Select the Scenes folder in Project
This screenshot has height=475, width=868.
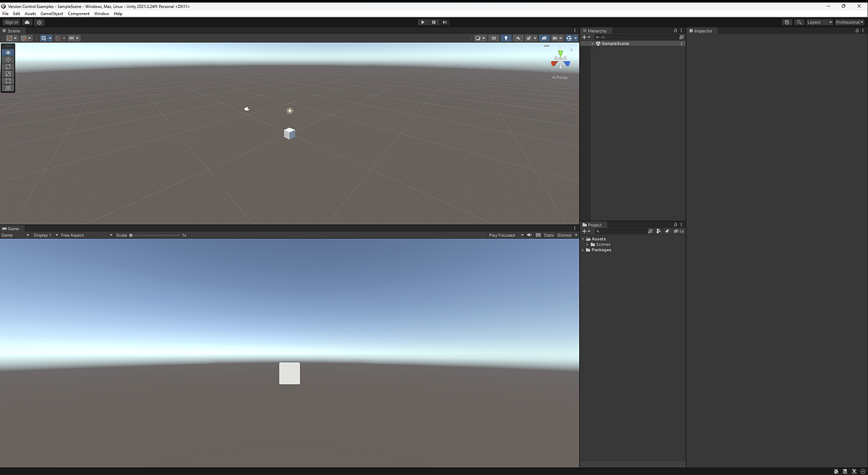(603, 244)
